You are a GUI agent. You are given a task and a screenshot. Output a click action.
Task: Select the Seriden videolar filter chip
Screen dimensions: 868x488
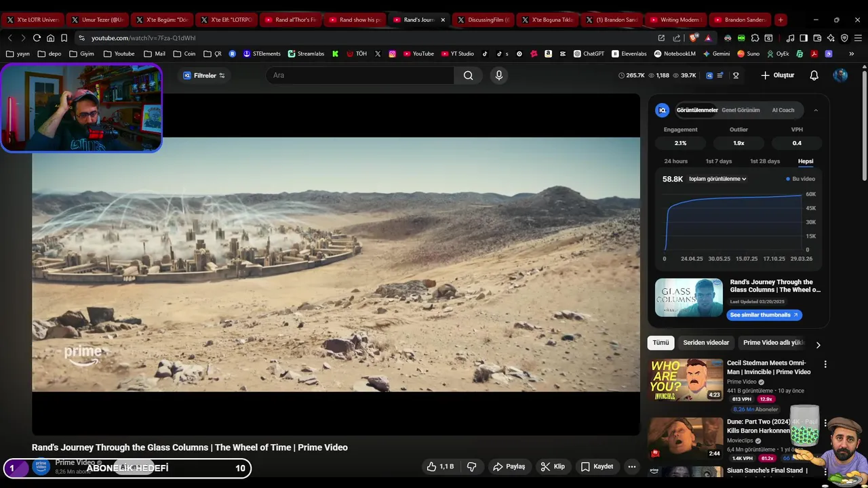(x=706, y=342)
